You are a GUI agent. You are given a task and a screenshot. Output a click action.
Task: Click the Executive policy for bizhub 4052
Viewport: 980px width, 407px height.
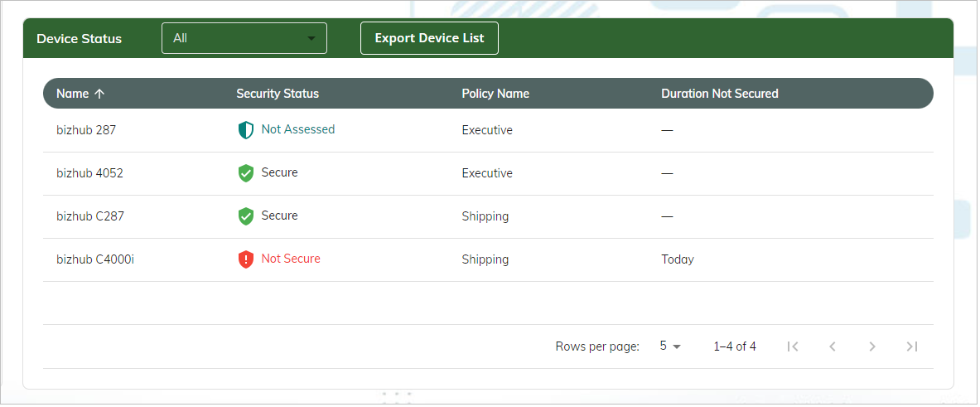click(487, 173)
